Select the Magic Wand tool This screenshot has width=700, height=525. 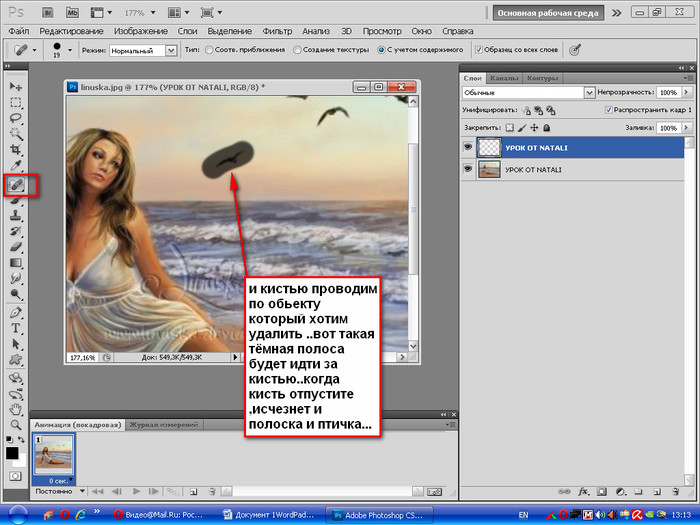(x=16, y=133)
